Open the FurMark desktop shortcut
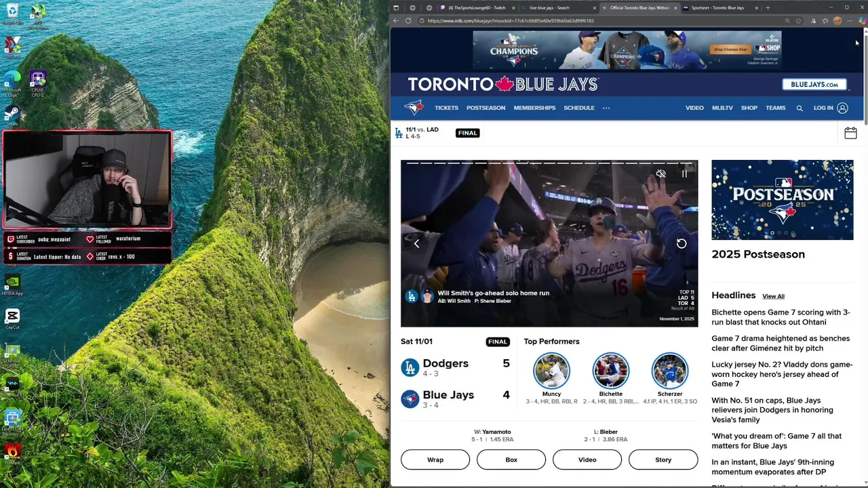This screenshot has width=868, height=488. click(12, 453)
